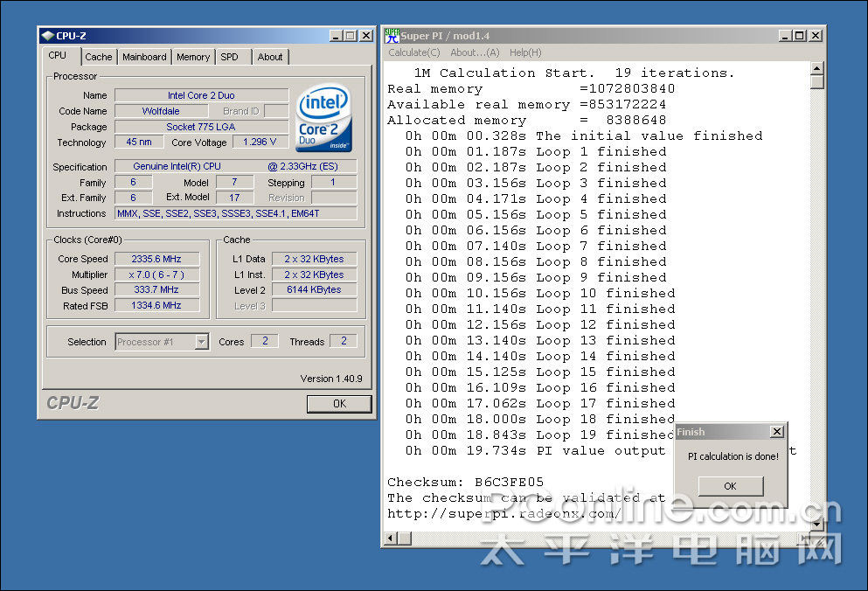The image size is (868, 591).
Task: Click the '19.734s PI value output' line
Action: click(535, 451)
